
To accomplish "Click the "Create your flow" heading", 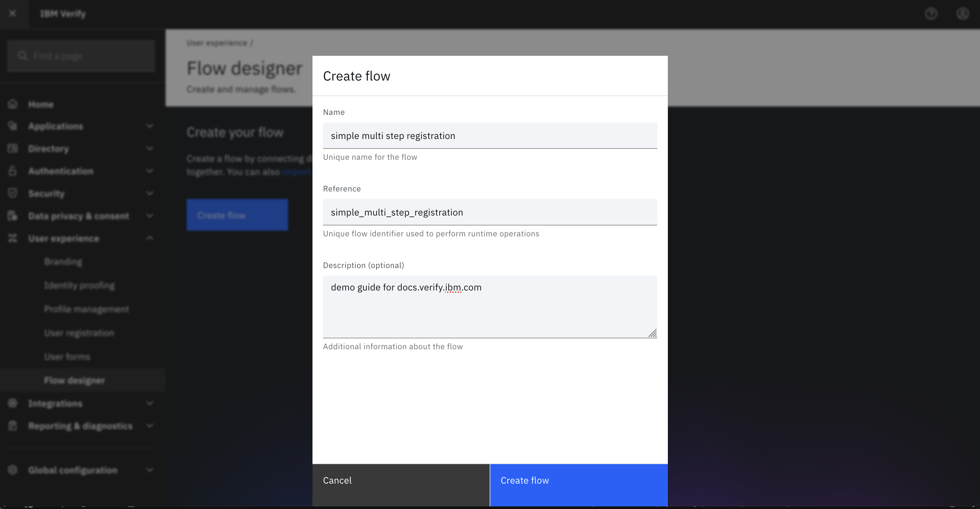I will (235, 132).
